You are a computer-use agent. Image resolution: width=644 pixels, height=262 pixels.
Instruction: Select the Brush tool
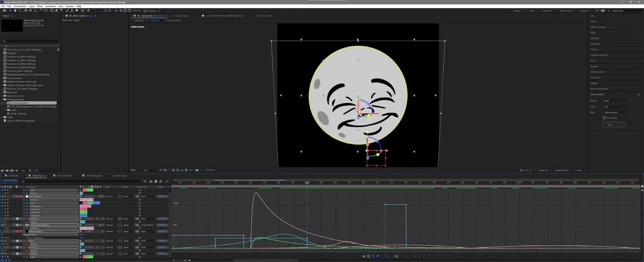(x=67, y=11)
